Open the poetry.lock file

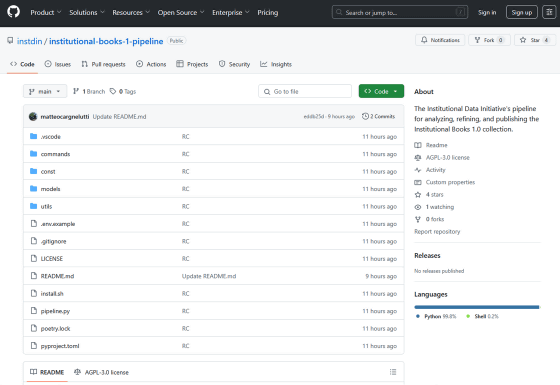tap(55, 329)
